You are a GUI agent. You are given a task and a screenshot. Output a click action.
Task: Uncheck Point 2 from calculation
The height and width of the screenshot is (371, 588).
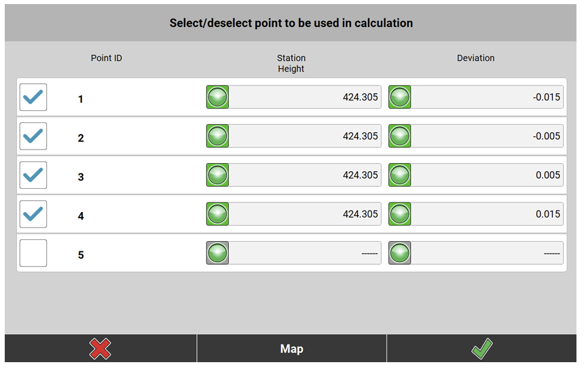(33, 136)
